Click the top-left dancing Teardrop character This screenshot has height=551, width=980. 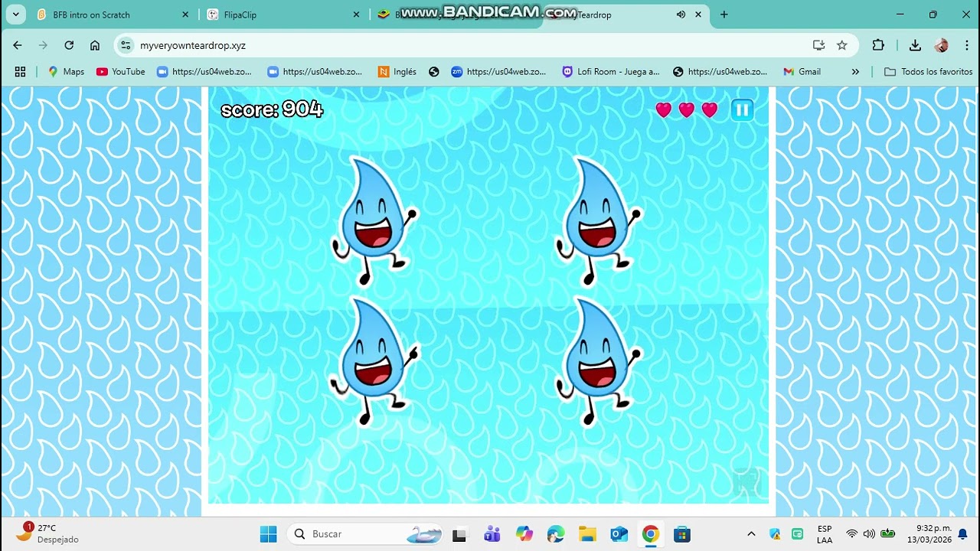(374, 220)
